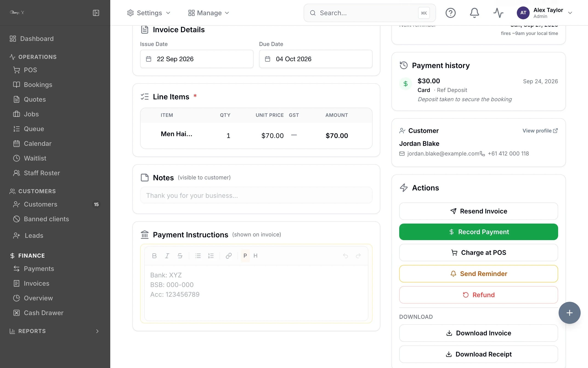The width and height of the screenshot is (588, 368).
Task: Click Download Receipt button
Action: click(478, 354)
